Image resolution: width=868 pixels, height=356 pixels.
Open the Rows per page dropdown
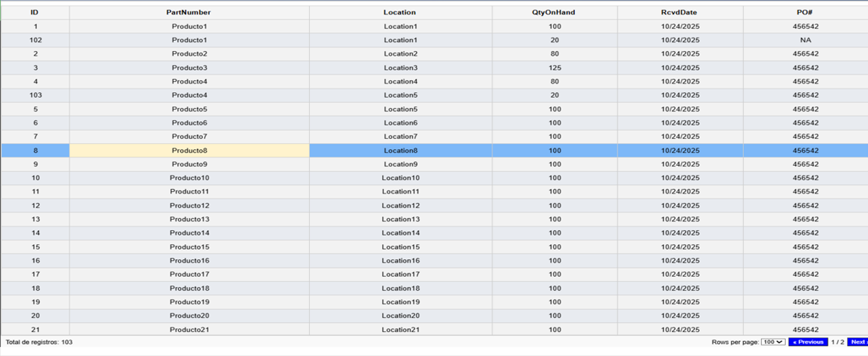click(773, 342)
